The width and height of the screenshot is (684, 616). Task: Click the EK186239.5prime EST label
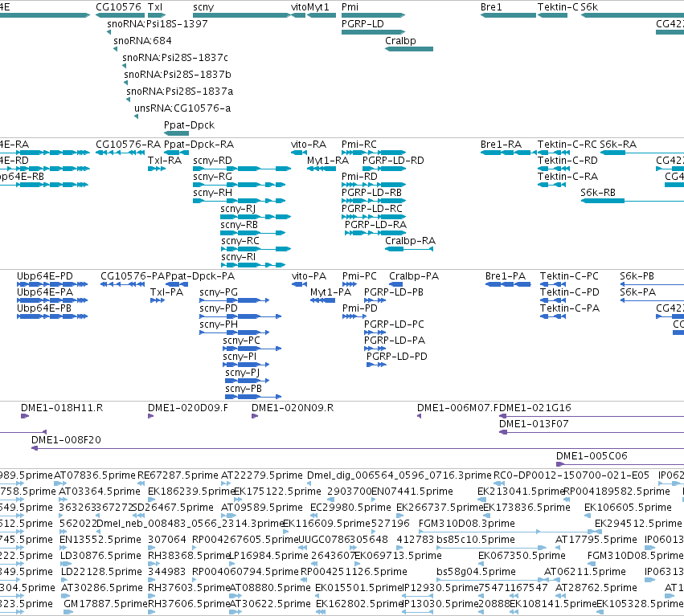(x=191, y=492)
